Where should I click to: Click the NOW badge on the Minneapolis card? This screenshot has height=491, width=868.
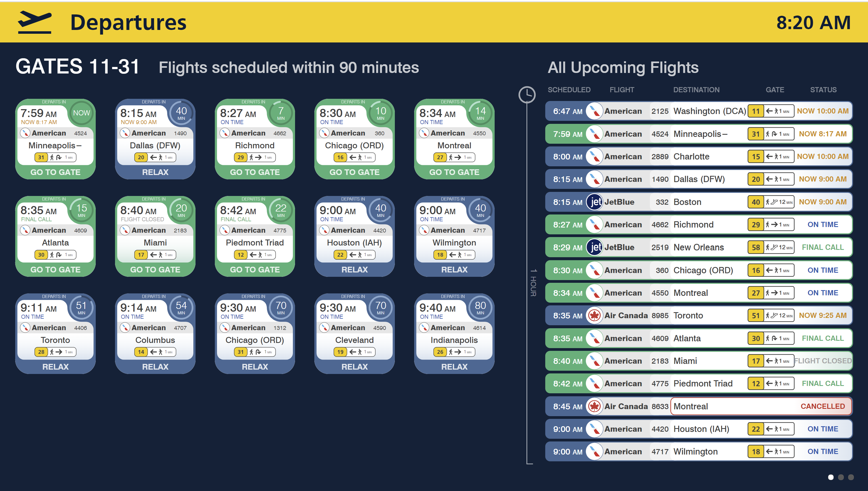pos(82,113)
